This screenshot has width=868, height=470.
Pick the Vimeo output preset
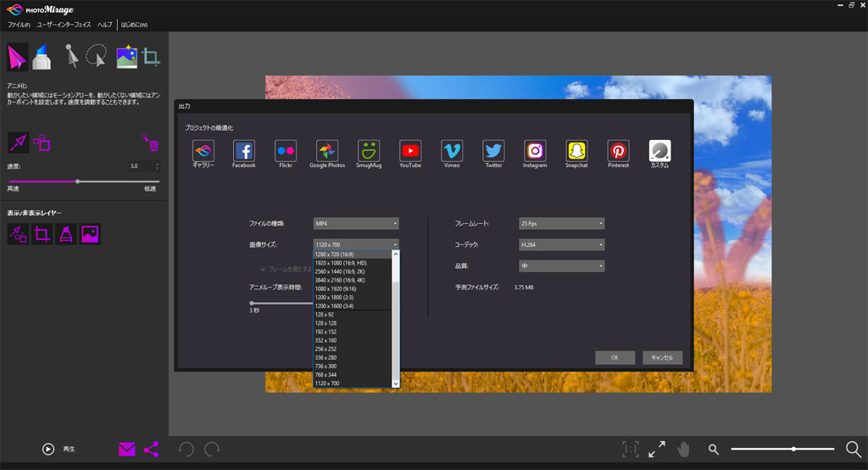click(452, 151)
